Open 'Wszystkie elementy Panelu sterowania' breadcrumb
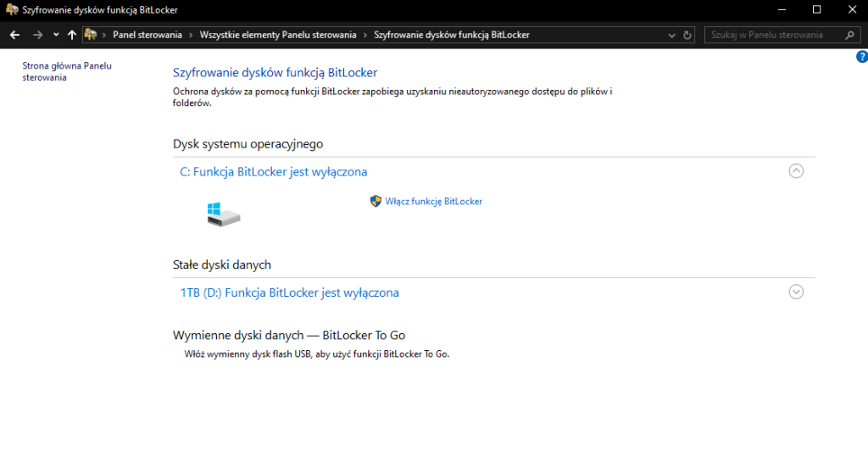 278,35
